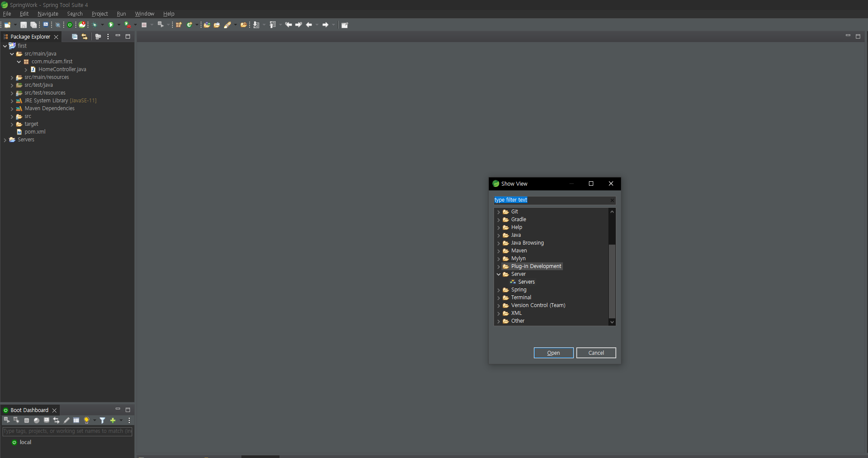Viewport: 868px width, 458px height.
Task: Toggle Link with Editor in Package Explorer
Action: coord(85,36)
